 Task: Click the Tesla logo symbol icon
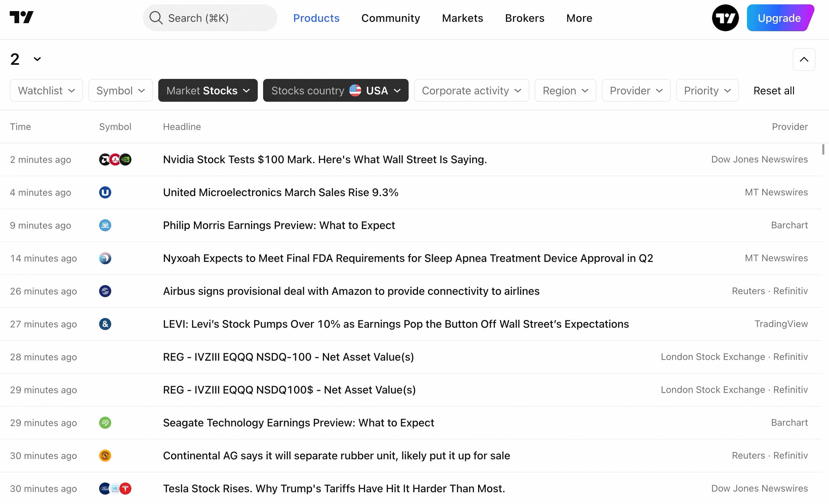coord(125,489)
